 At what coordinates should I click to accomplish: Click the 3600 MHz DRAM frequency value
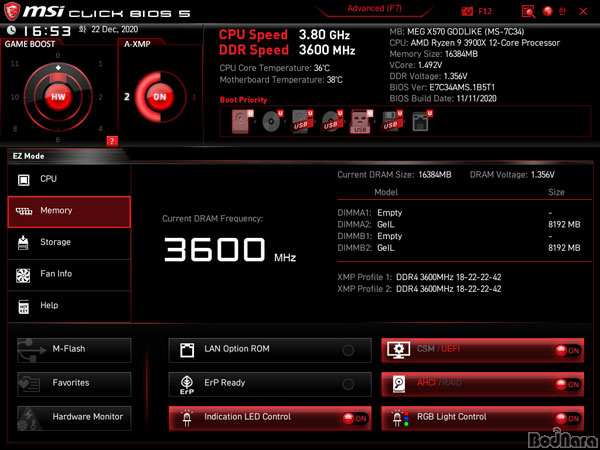(230, 250)
